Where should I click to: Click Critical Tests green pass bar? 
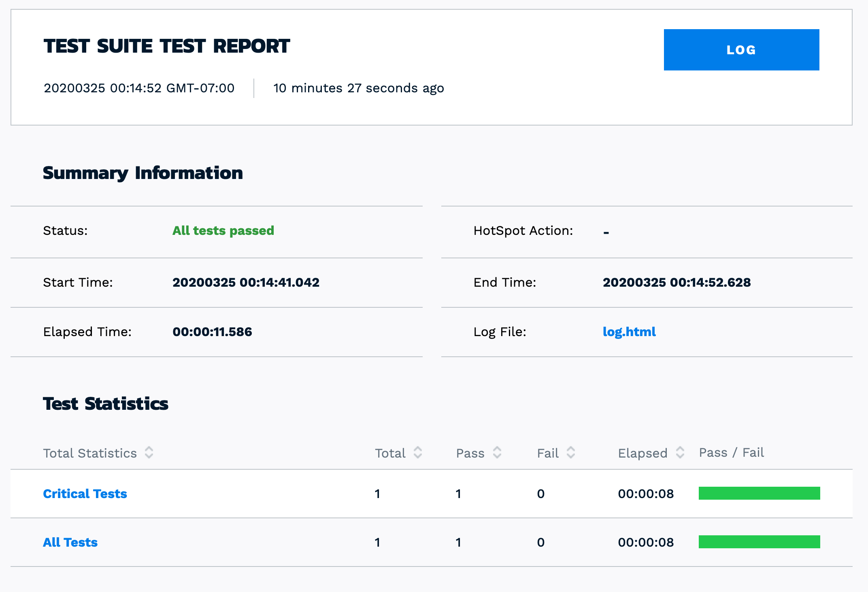pyautogui.click(x=759, y=493)
